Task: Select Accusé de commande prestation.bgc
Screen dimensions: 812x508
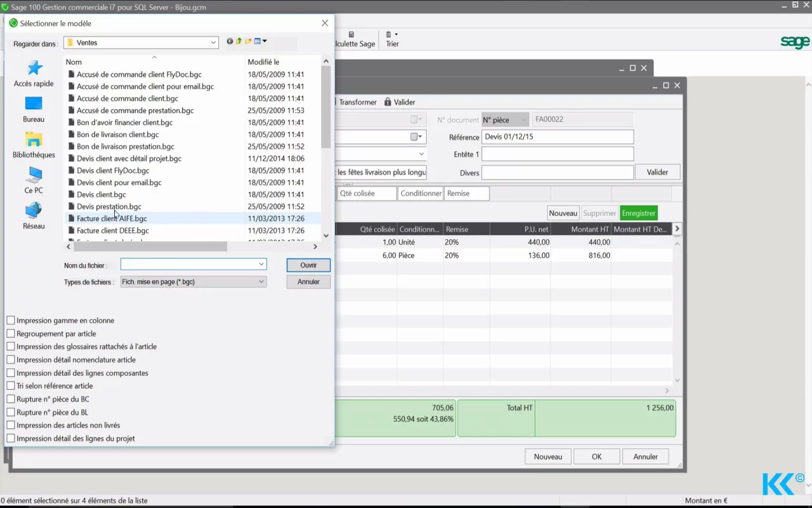Action: coord(135,110)
